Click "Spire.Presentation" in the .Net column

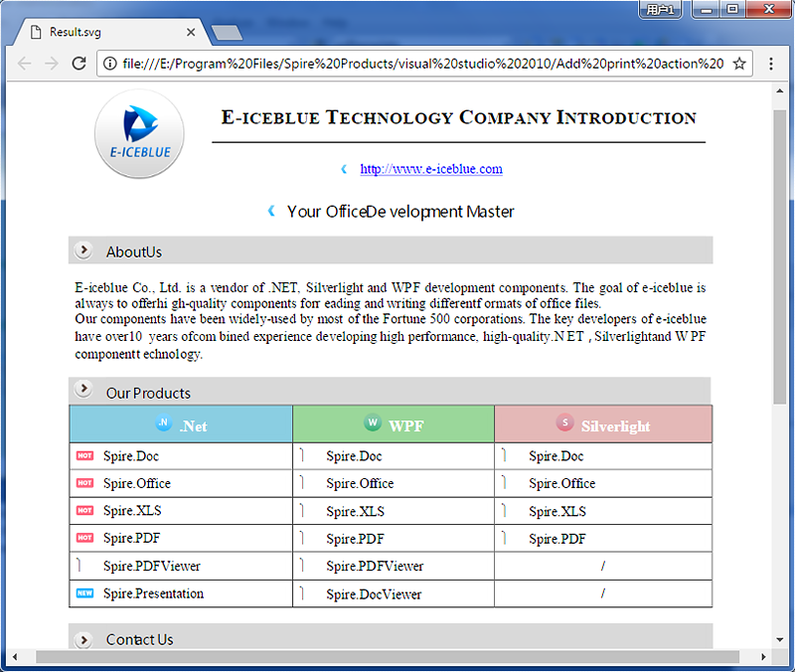153,593
